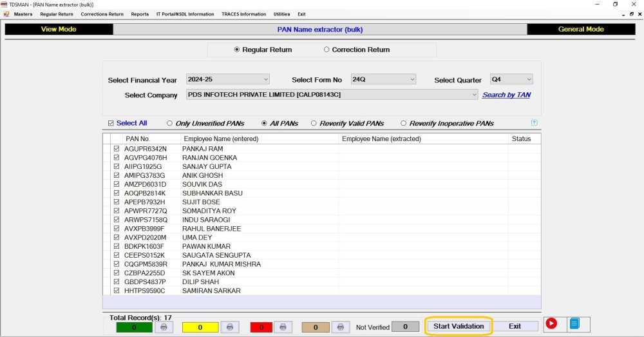
Task: Open the Select Quarter dropdown
Action: click(x=511, y=79)
